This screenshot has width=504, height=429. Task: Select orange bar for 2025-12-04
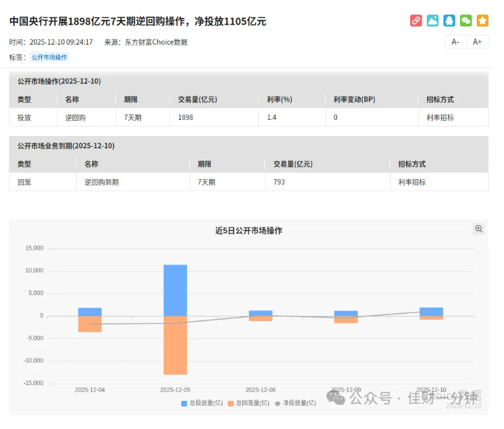coord(90,324)
